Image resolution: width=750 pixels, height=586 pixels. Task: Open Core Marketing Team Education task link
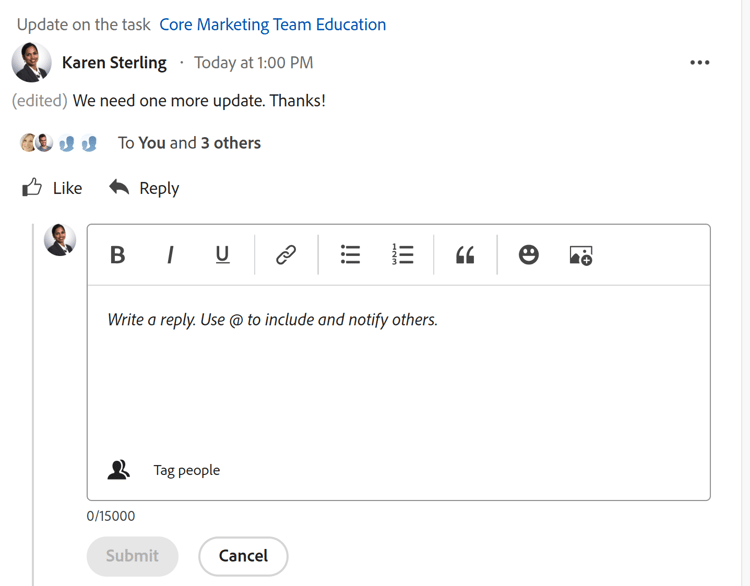pyautogui.click(x=272, y=25)
